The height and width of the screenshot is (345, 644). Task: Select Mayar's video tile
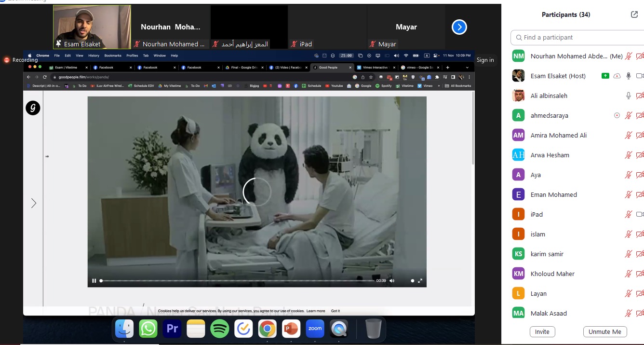(406, 27)
